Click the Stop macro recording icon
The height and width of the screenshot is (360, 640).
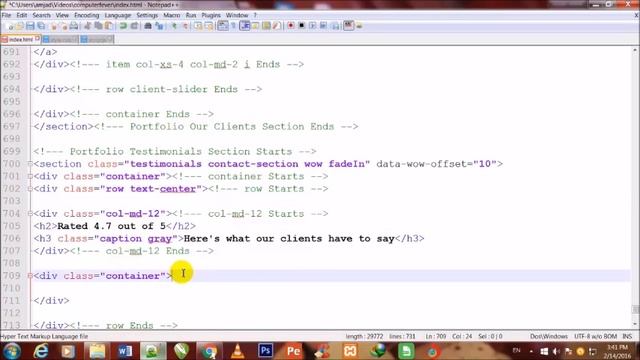pyautogui.click(x=302, y=26)
